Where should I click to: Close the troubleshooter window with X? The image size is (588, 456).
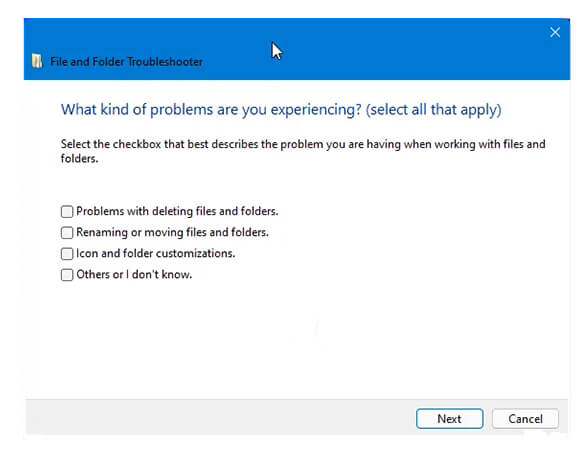(x=555, y=32)
